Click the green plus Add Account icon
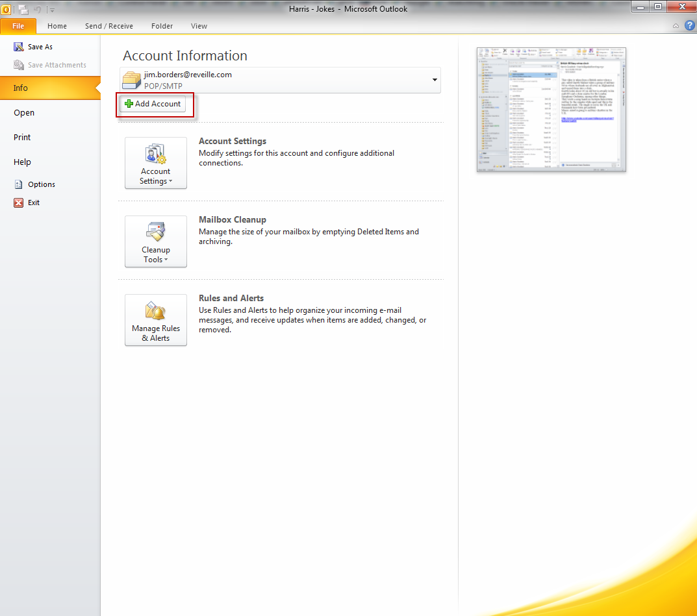The image size is (697, 616). [x=129, y=103]
